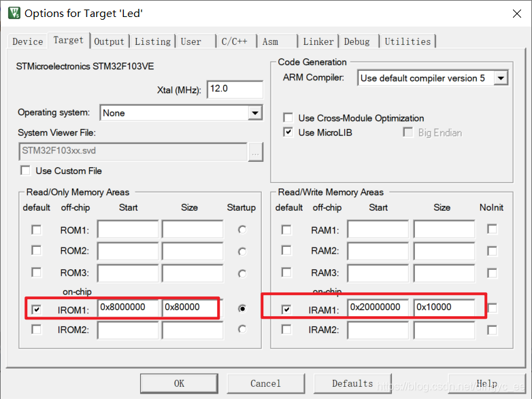Click the ROM2 Size field
Screen dimensions: 532x399
[x=193, y=251]
